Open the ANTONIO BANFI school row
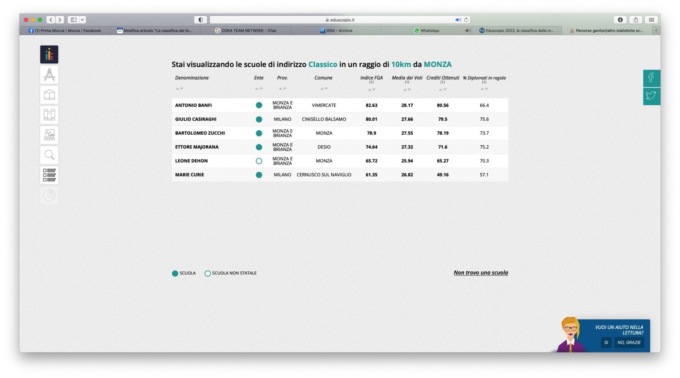 point(340,105)
